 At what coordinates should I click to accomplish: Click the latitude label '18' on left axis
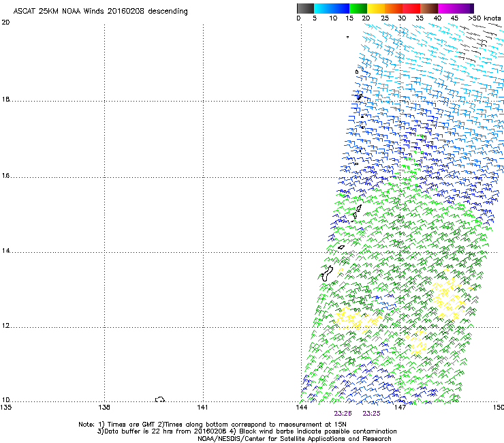click(x=5, y=99)
